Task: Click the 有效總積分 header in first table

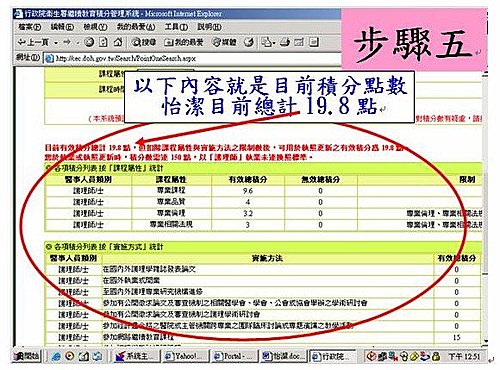Action: (x=248, y=180)
